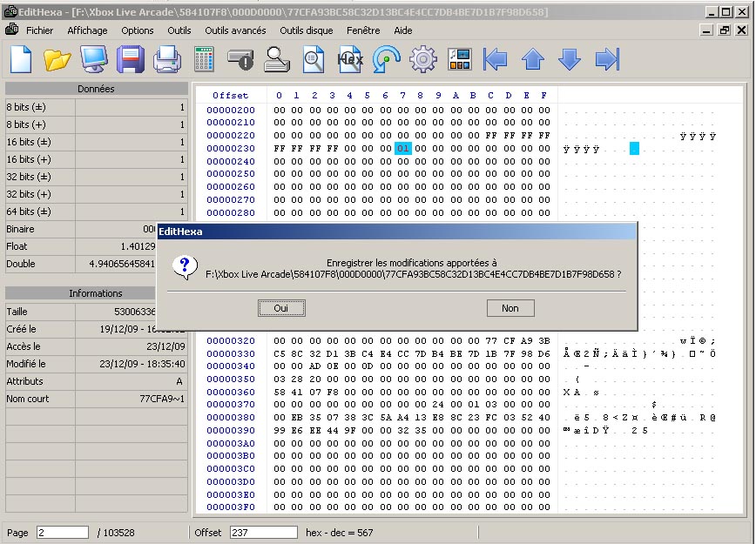The width and height of the screenshot is (756, 544).
Task: Click the disk warning toolbar icon
Action: point(240,60)
